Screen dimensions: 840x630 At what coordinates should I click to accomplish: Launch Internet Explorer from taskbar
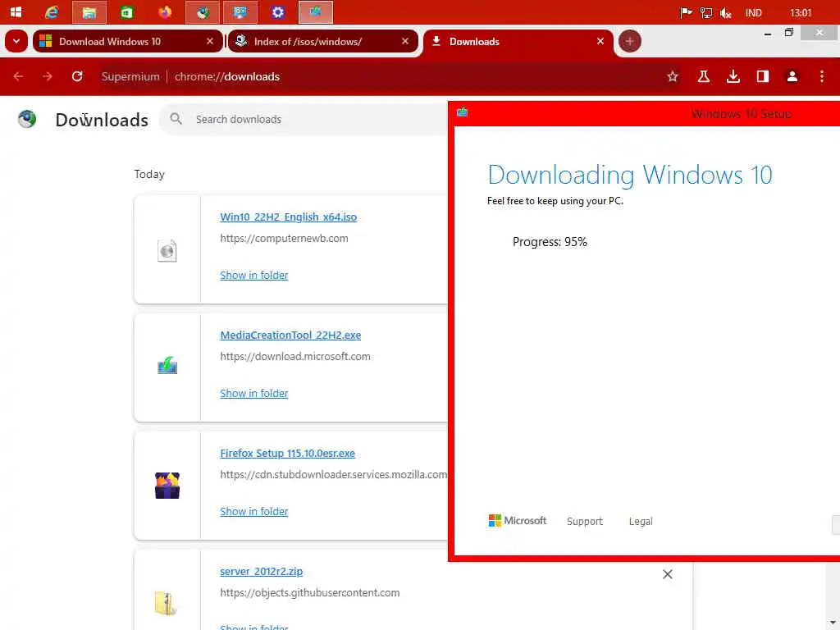click(52, 11)
